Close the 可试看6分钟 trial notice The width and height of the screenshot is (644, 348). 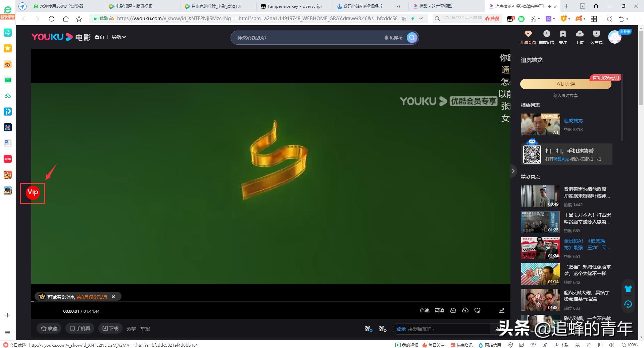click(113, 297)
